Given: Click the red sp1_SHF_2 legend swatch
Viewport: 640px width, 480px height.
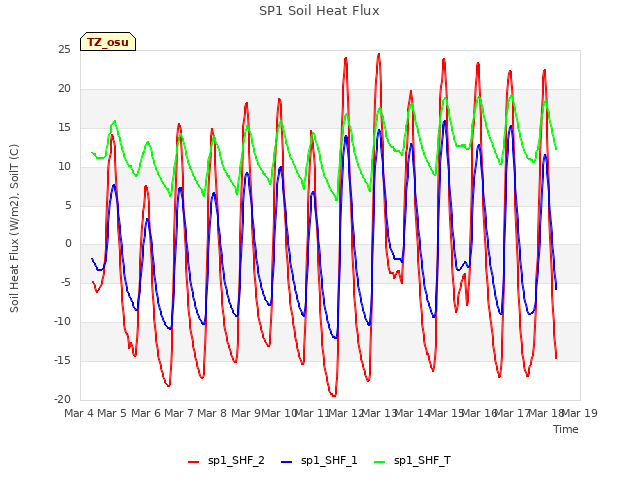Looking at the screenshot, I should [193, 462].
